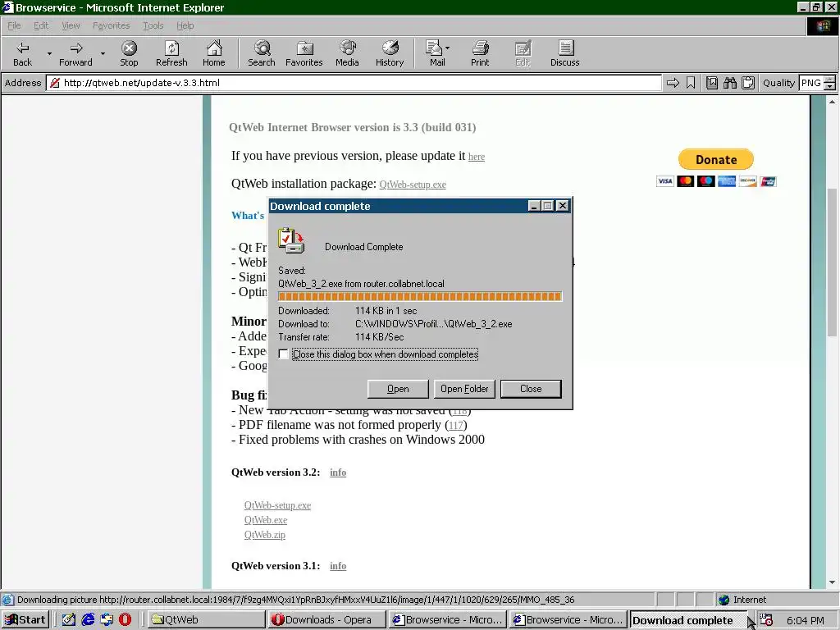This screenshot has width=840, height=630.
Task: Click the Forward toolbar button
Action: (x=75, y=53)
